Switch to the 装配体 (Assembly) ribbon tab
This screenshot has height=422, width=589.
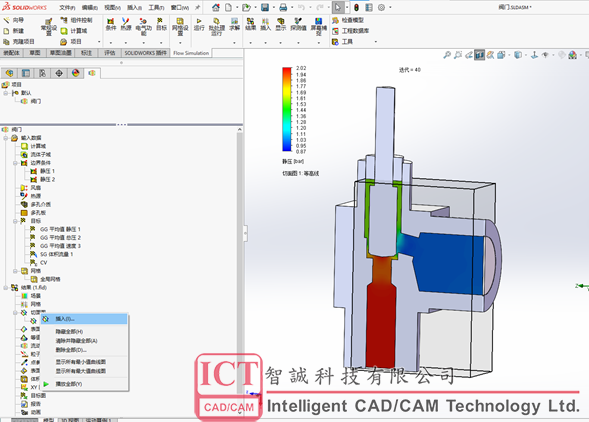12,53
